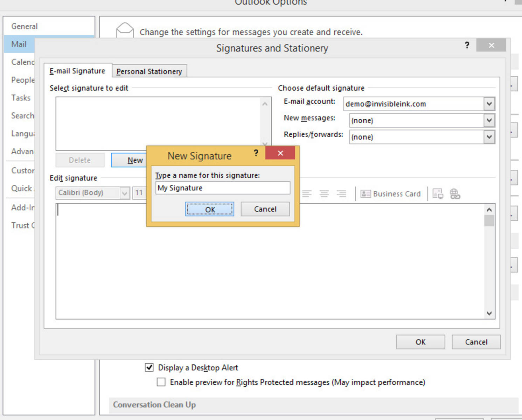Close the New Signature dialog with red X

pyautogui.click(x=280, y=153)
